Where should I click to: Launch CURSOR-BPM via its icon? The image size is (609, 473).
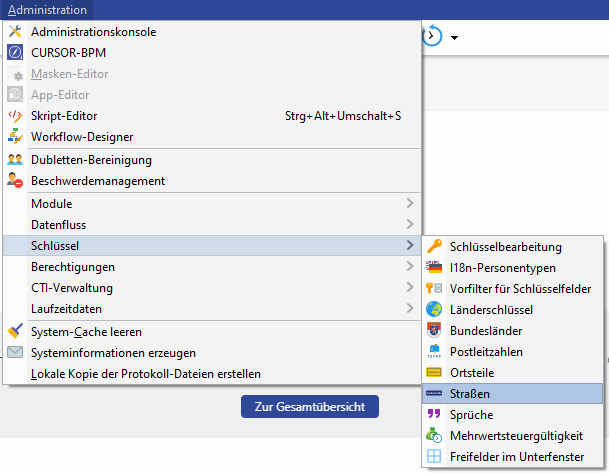pos(15,53)
